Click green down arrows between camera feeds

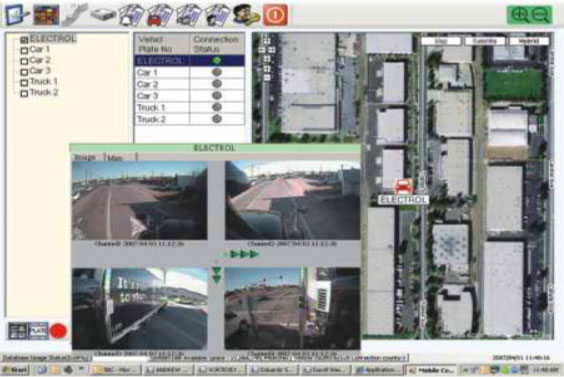pyautogui.click(x=217, y=275)
